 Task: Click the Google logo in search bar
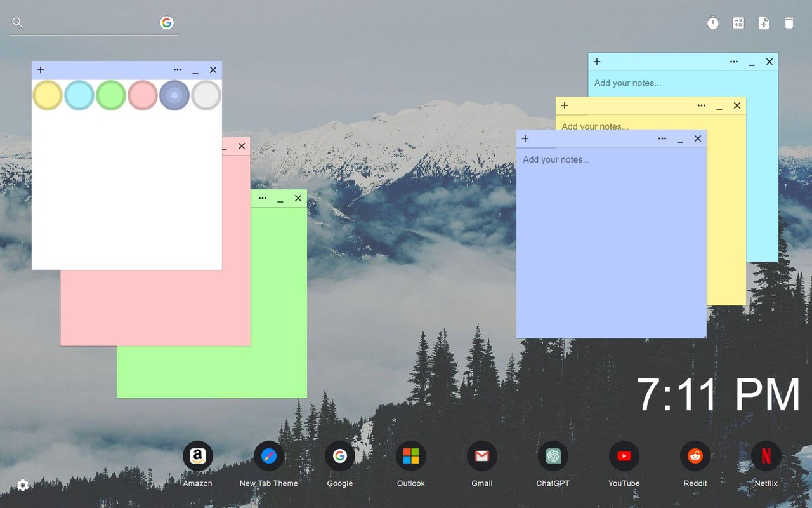pyautogui.click(x=167, y=23)
